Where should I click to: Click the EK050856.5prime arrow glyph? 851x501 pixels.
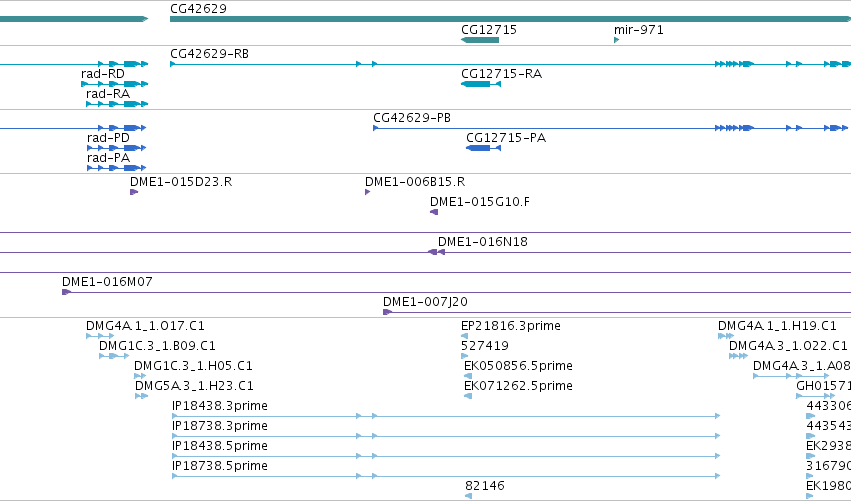click(468, 376)
